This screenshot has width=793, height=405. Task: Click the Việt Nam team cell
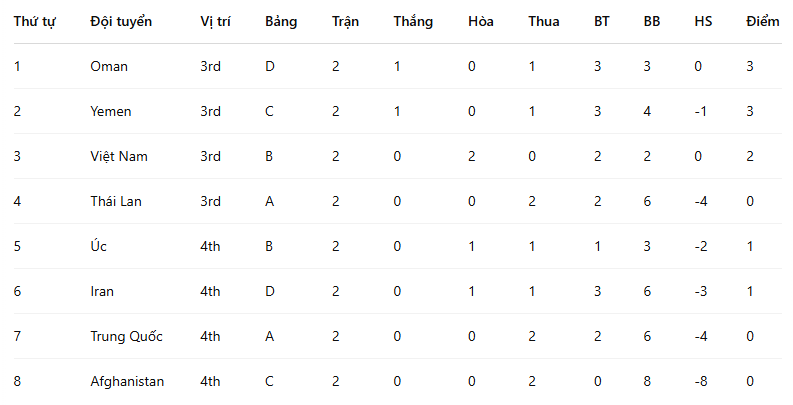118,156
